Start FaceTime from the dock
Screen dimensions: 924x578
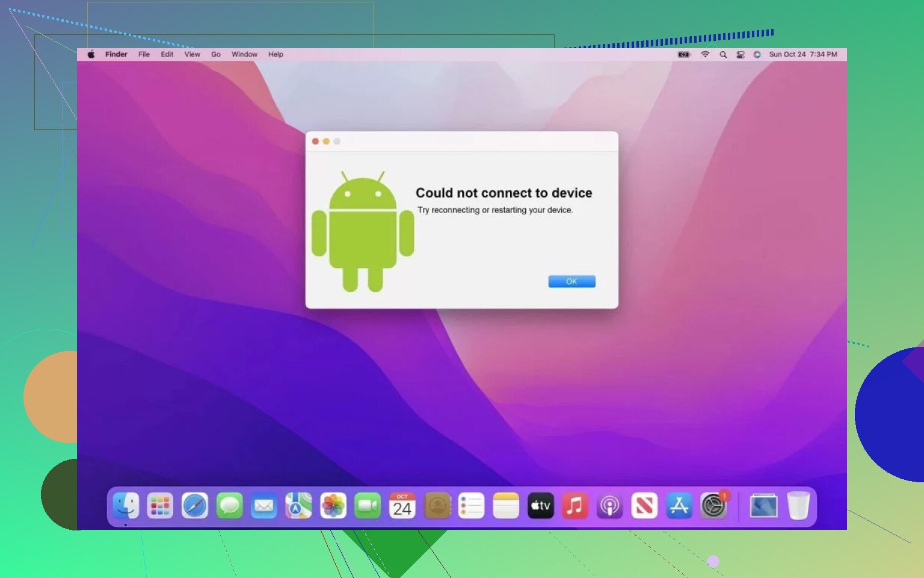(x=368, y=506)
